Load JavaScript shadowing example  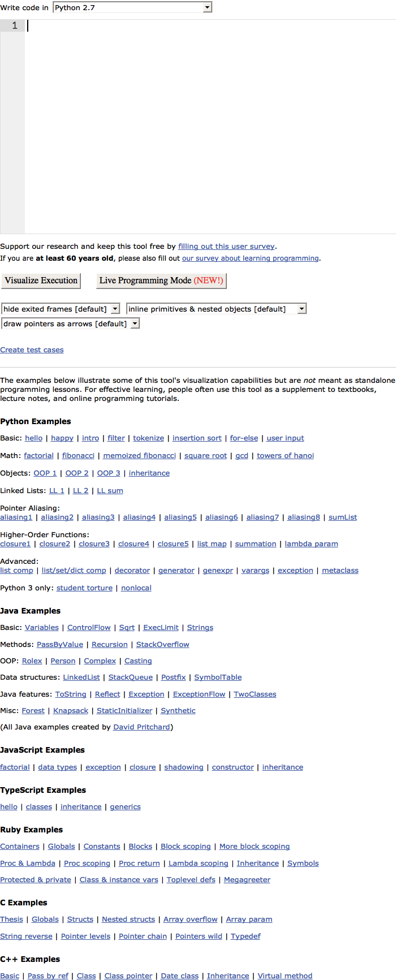click(x=183, y=767)
